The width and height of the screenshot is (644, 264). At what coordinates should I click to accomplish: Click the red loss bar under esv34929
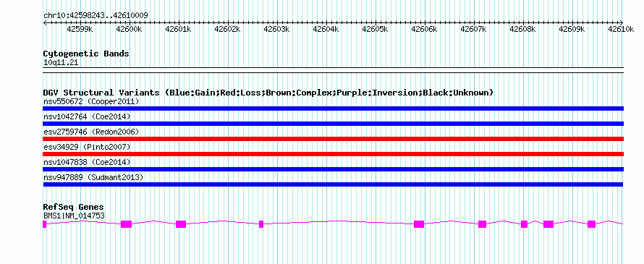click(x=334, y=154)
